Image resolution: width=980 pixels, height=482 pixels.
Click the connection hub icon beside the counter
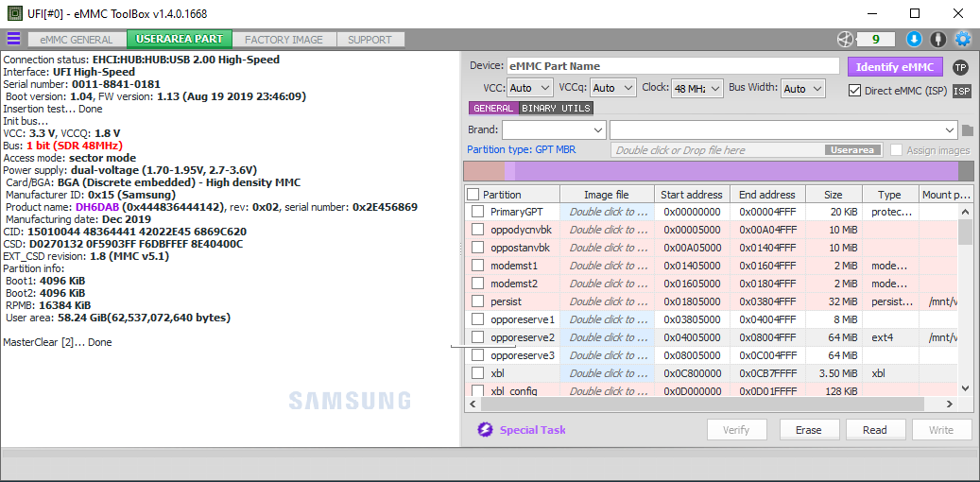(x=846, y=40)
